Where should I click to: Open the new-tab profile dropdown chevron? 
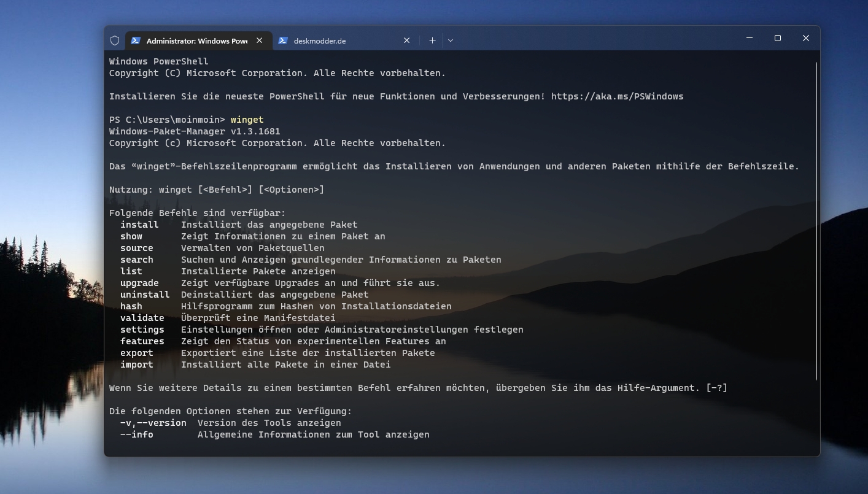click(451, 41)
